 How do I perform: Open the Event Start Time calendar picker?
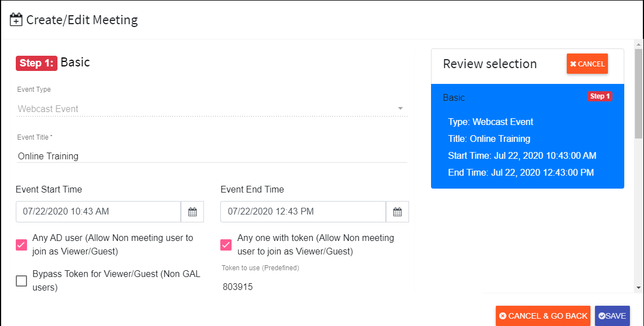click(192, 212)
